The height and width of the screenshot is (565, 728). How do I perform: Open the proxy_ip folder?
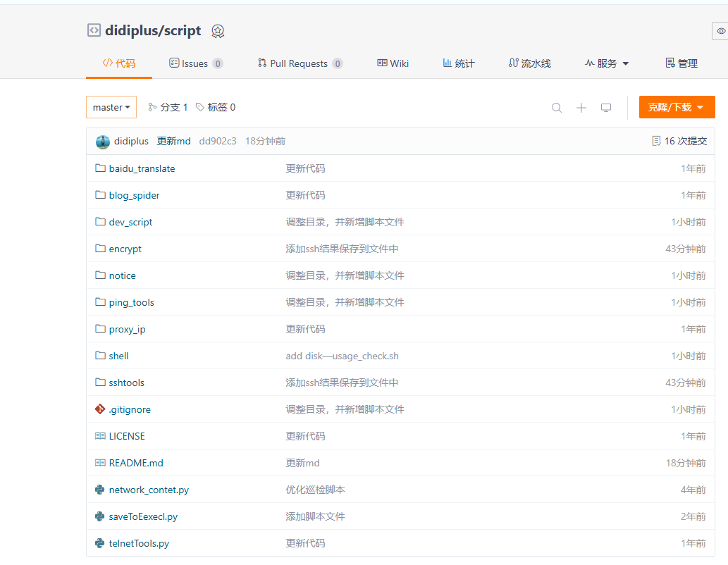click(x=128, y=330)
